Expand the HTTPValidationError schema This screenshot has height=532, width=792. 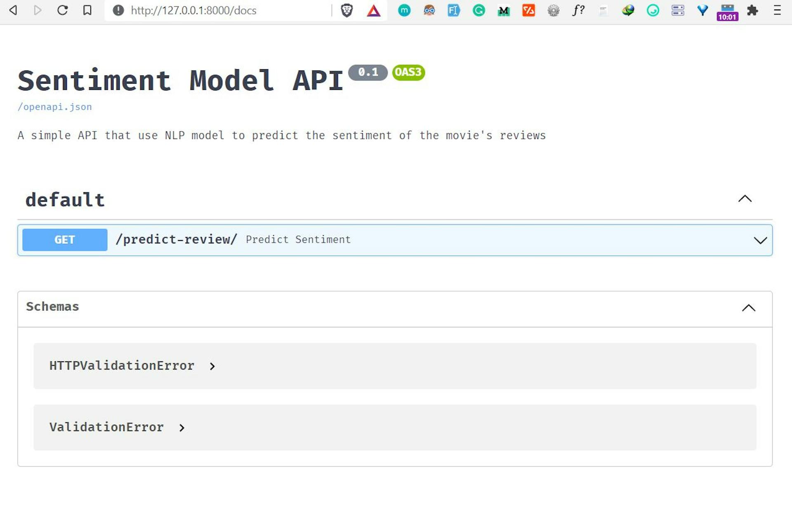click(212, 366)
